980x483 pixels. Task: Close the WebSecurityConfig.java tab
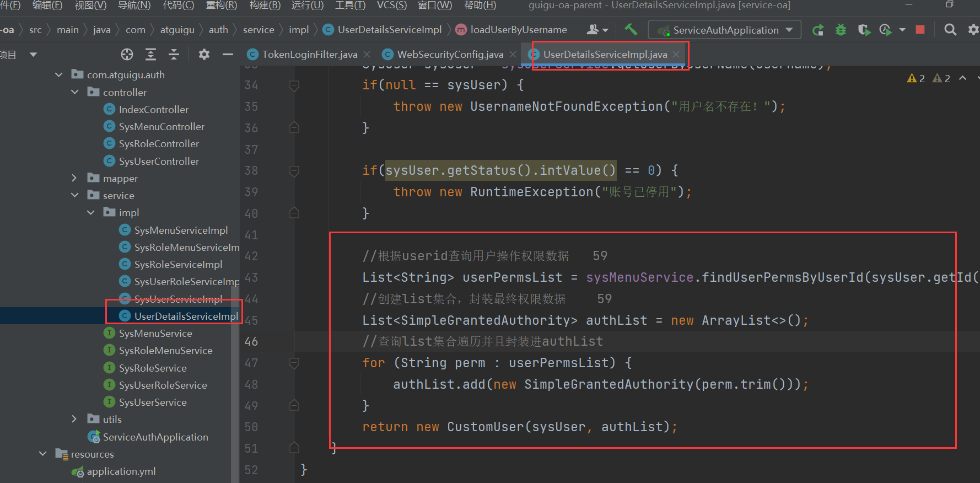click(513, 54)
